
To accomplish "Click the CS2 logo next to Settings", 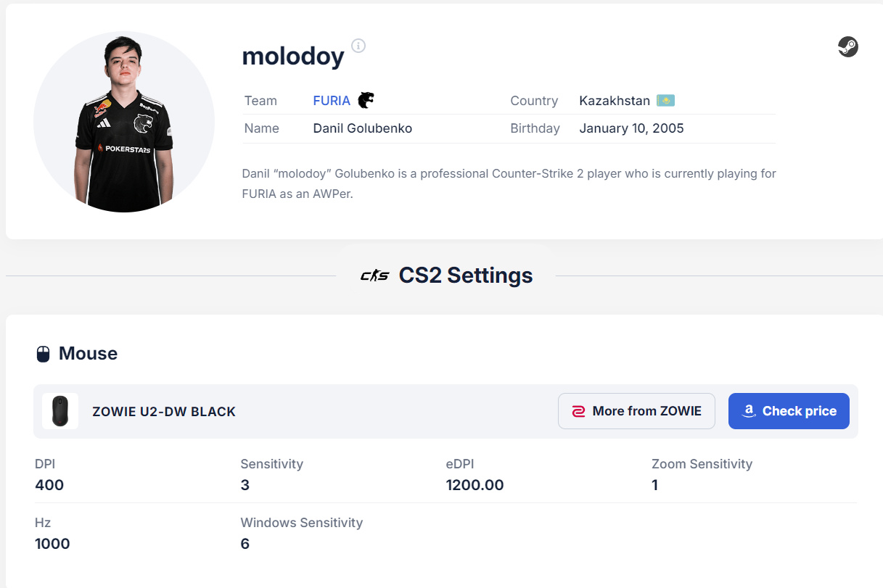I will 374,276.
